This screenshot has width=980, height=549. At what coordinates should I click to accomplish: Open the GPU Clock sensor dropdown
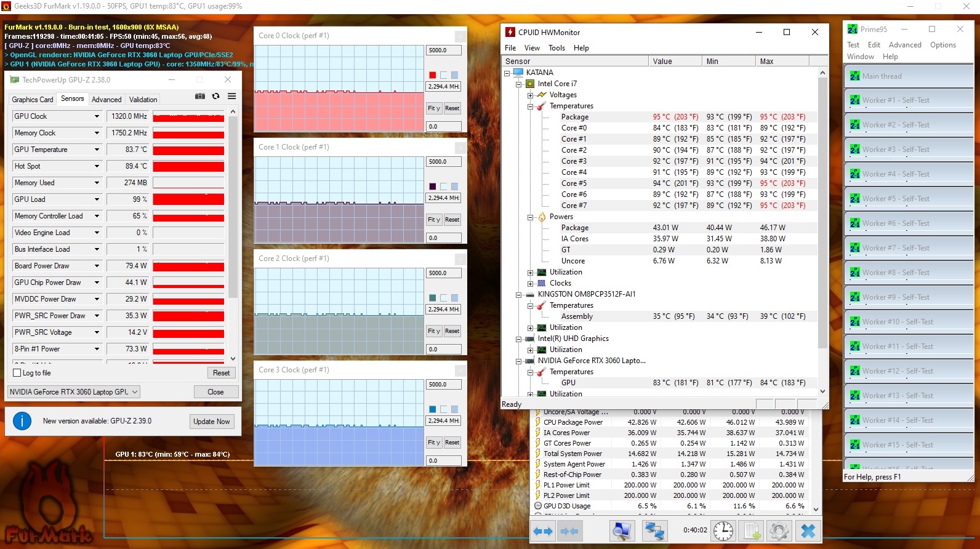pyautogui.click(x=97, y=116)
